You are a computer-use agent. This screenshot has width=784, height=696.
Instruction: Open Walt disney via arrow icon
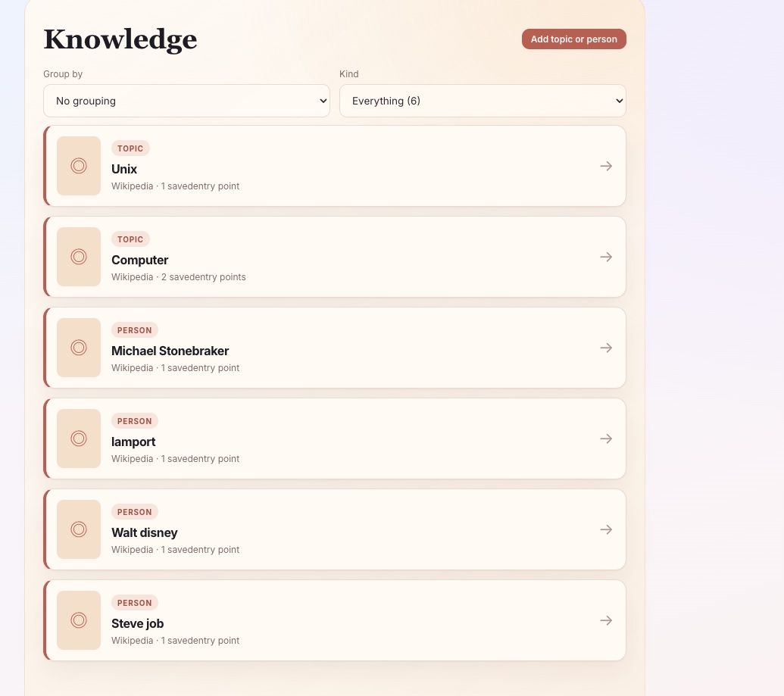pyautogui.click(x=606, y=529)
